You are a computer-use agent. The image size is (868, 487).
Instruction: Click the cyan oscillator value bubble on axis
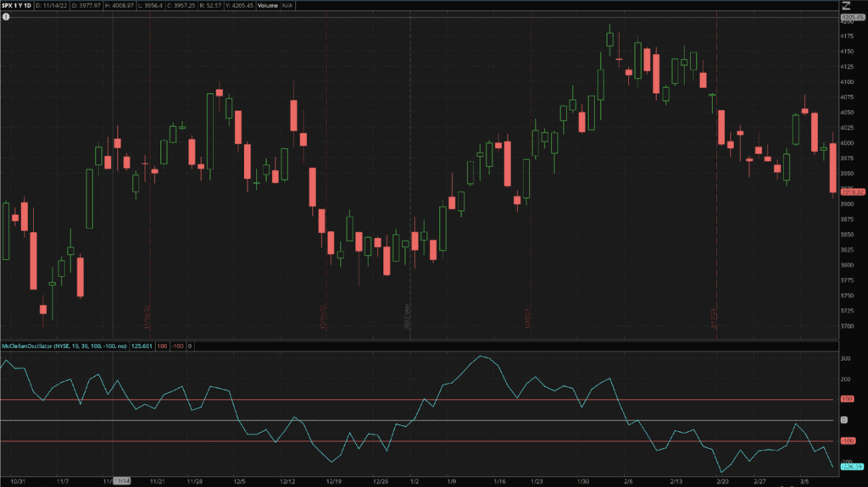[x=853, y=467]
